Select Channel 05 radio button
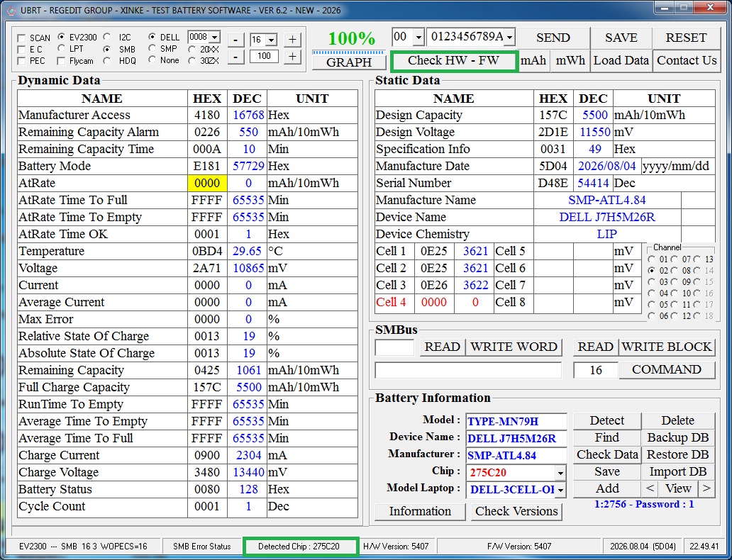Viewport: 732px width, 560px height. [652, 305]
